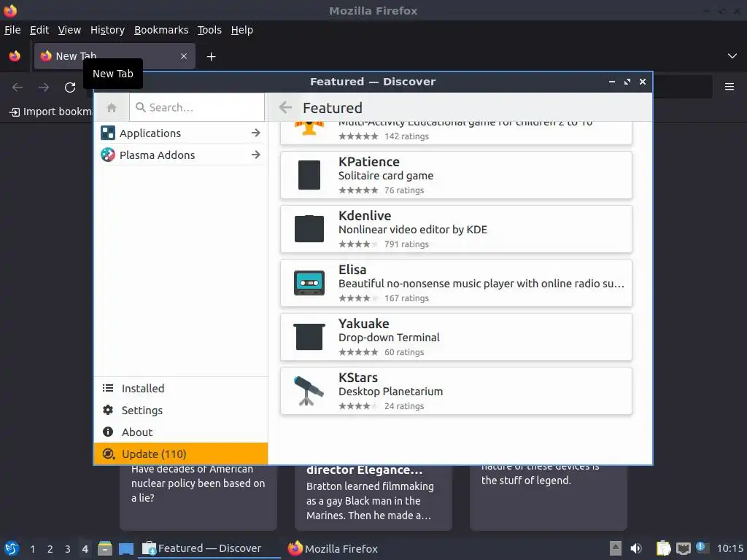Open the About page in Discover
This screenshot has height=560, width=747.
[x=181, y=432]
